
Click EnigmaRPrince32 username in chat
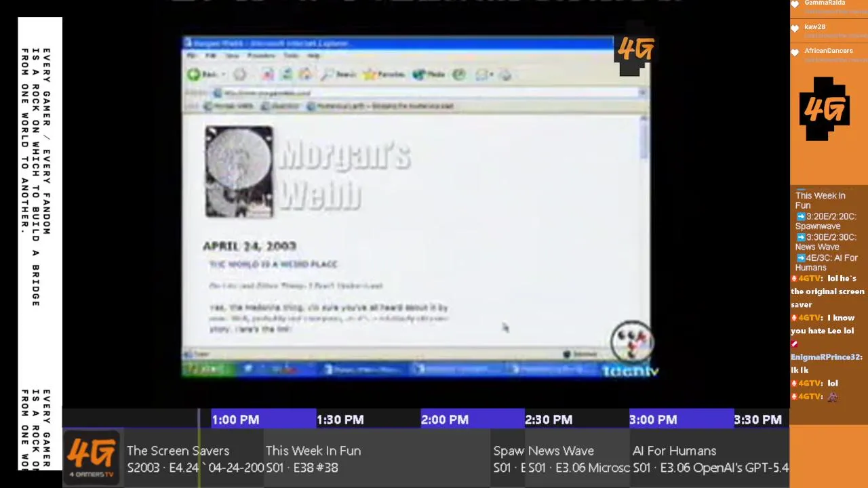click(826, 357)
